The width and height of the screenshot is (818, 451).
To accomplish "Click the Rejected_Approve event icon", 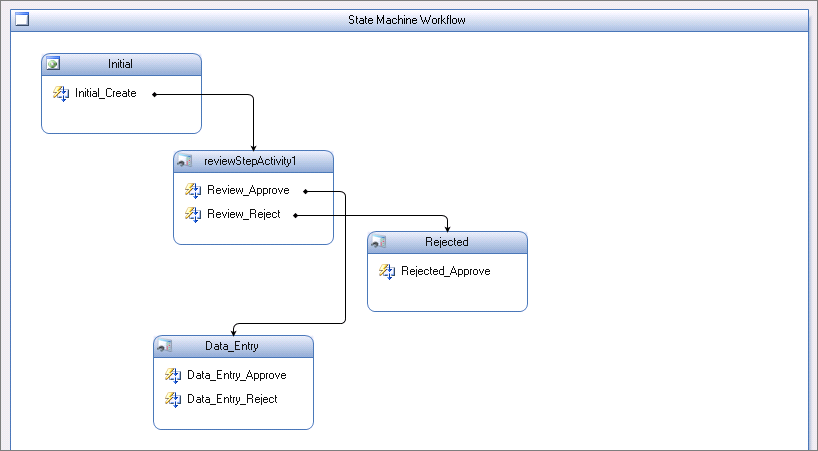I will (387, 271).
